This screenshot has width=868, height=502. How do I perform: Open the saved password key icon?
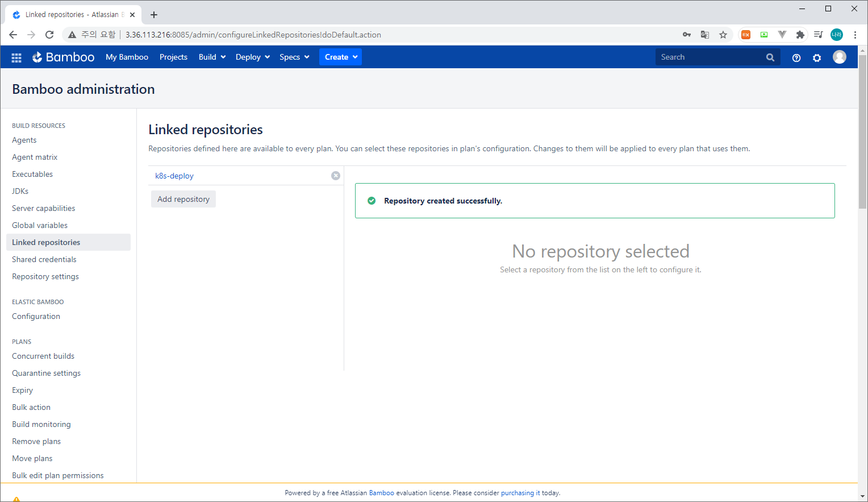[687, 35]
